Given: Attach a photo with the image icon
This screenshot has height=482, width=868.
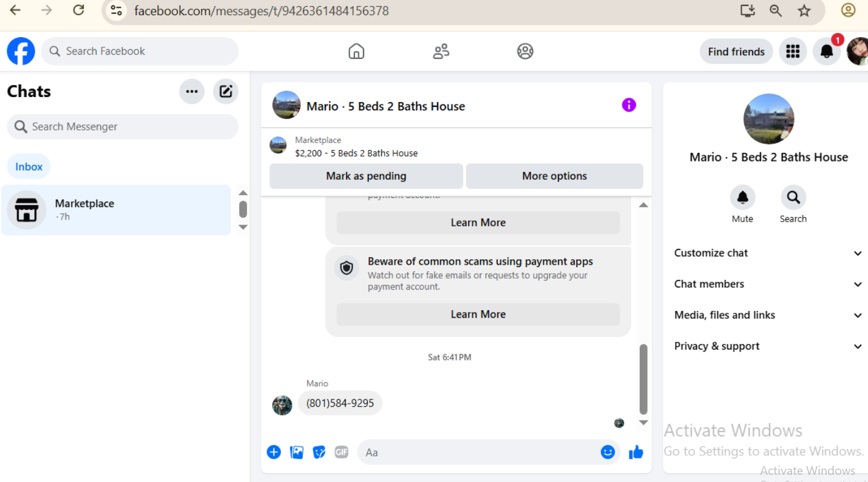Looking at the screenshot, I should (297, 452).
